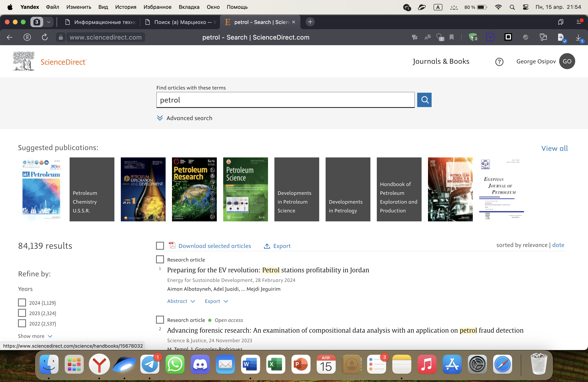588x382 pixels.
Task: Open Petroleum Exploration and Development cover
Action: [143, 189]
